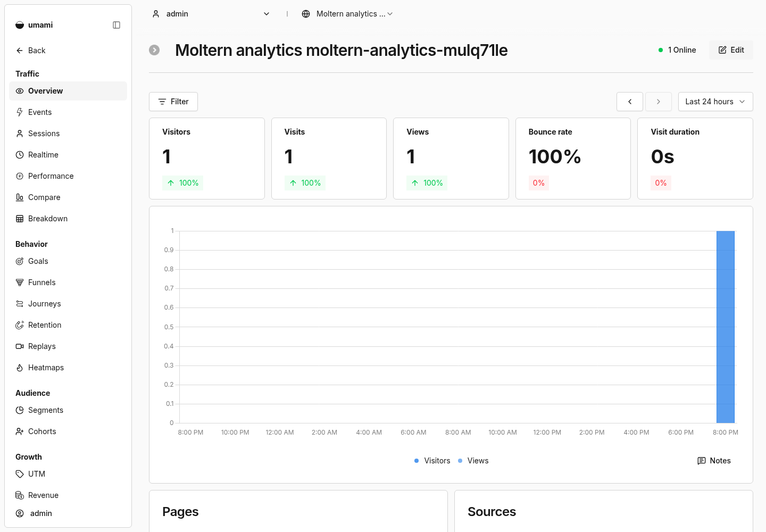Click the Breakdown table icon
The height and width of the screenshot is (532, 766).
20,219
